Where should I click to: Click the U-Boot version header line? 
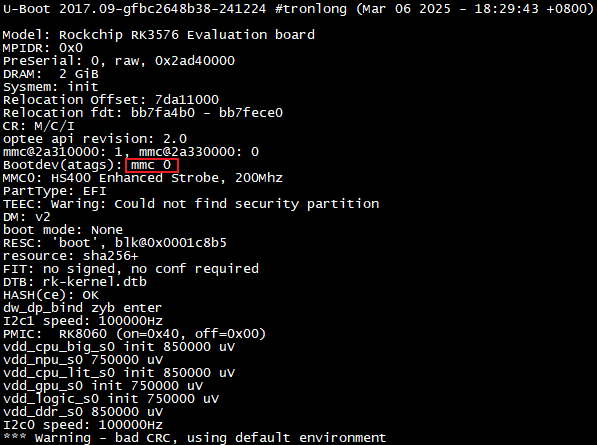(298, 9)
